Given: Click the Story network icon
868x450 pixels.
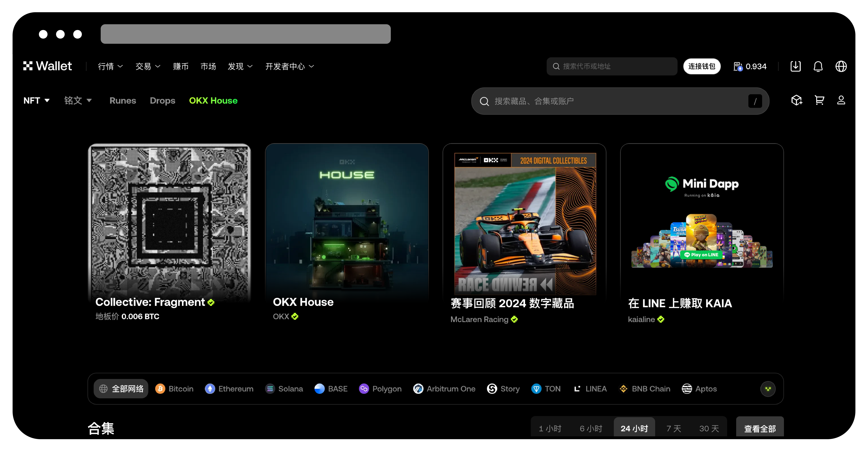Looking at the screenshot, I should pos(492,389).
